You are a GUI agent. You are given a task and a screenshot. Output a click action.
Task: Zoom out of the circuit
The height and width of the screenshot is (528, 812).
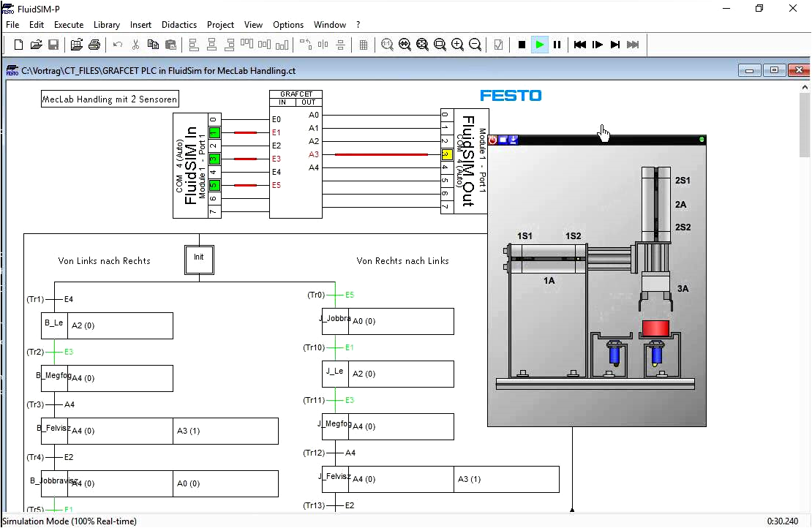tap(475, 45)
